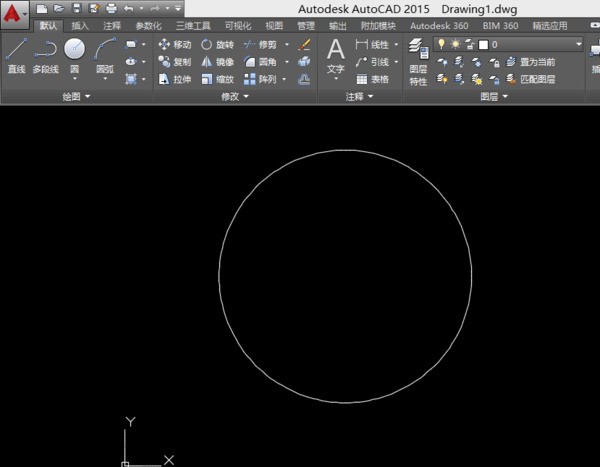600x467 pixels.
Task: Select the 直线 (Line) tool
Action: pos(16,56)
